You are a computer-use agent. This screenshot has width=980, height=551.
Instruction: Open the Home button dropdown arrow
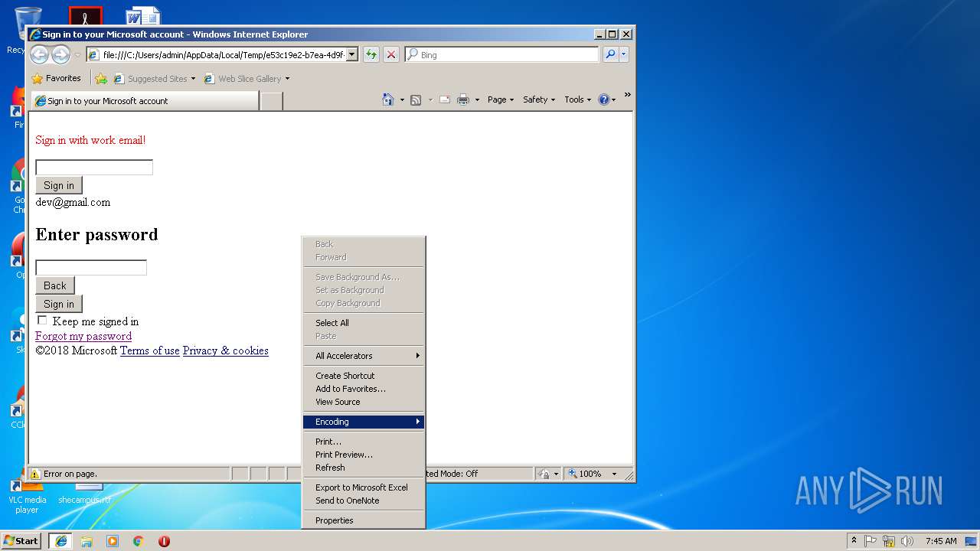(401, 99)
